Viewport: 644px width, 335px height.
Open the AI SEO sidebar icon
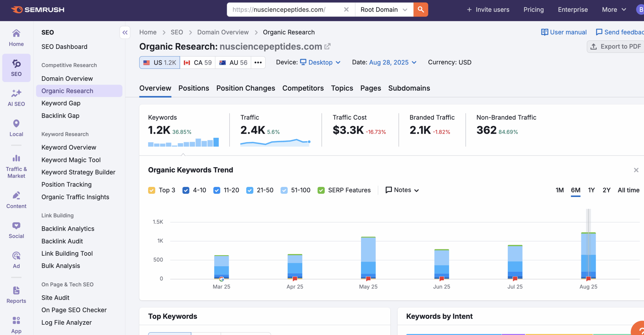16,98
